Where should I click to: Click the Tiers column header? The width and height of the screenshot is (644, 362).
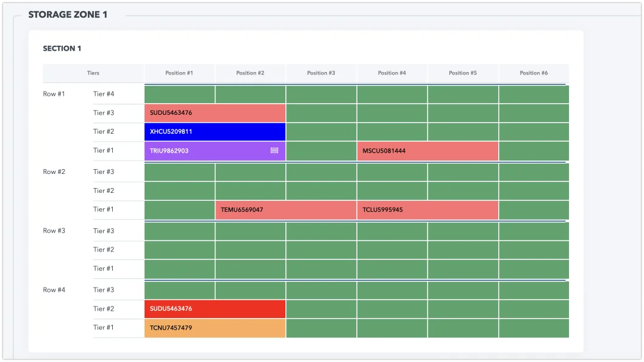coord(93,73)
